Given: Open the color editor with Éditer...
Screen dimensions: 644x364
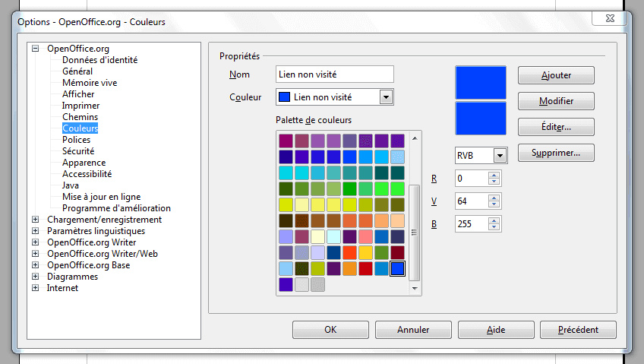Looking at the screenshot, I should pos(556,127).
